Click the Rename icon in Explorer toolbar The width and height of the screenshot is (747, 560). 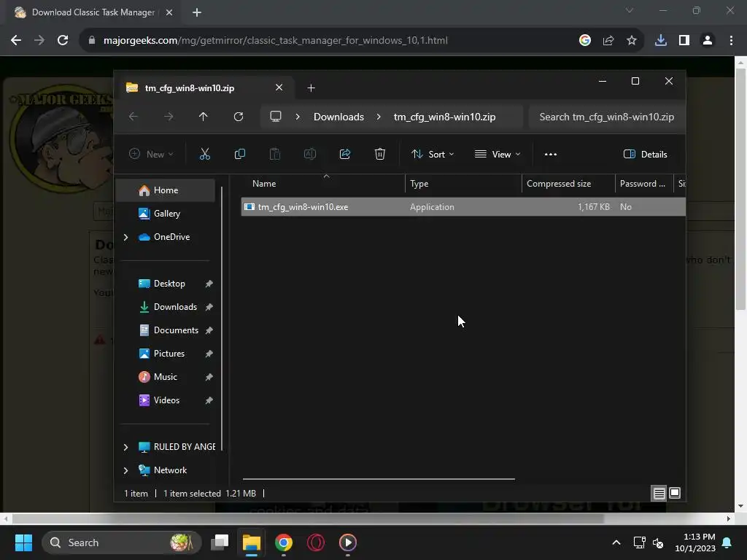(309, 154)
